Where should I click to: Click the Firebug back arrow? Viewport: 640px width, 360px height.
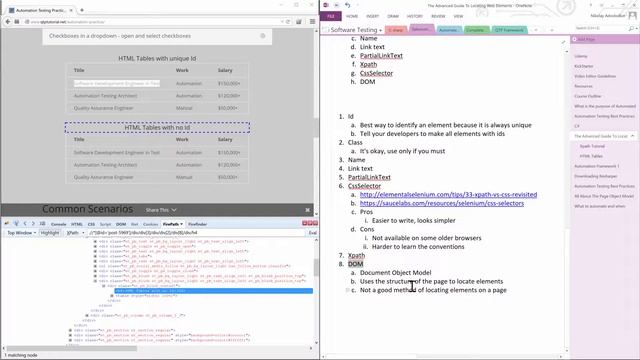[x=25, y=224]
